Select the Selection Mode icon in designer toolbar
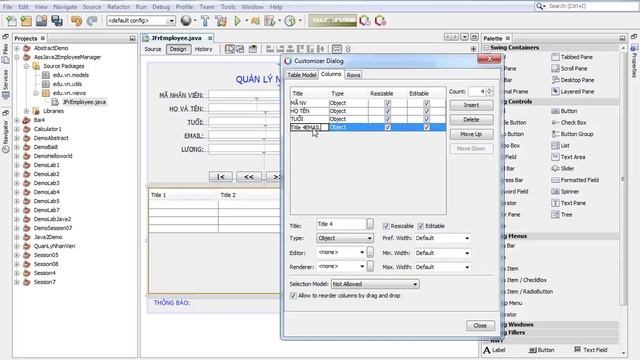The height and width of the screenshot is (360, 640). click(230, 49)
